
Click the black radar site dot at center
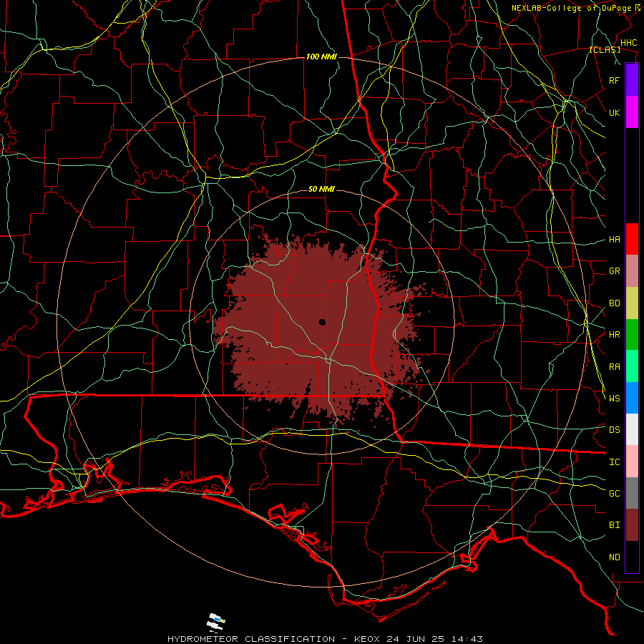(322, 322)
